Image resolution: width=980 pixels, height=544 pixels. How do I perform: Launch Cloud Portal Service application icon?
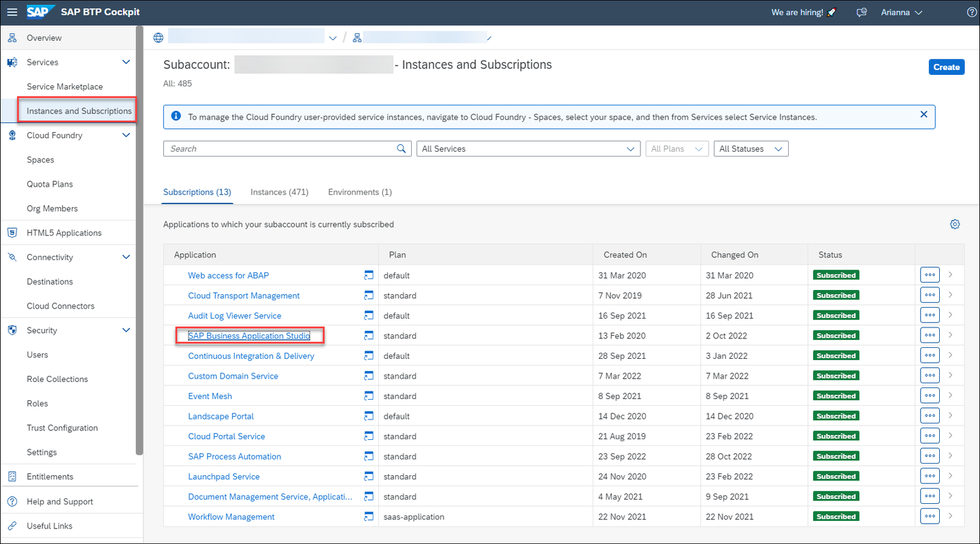[x=369, y=436]
